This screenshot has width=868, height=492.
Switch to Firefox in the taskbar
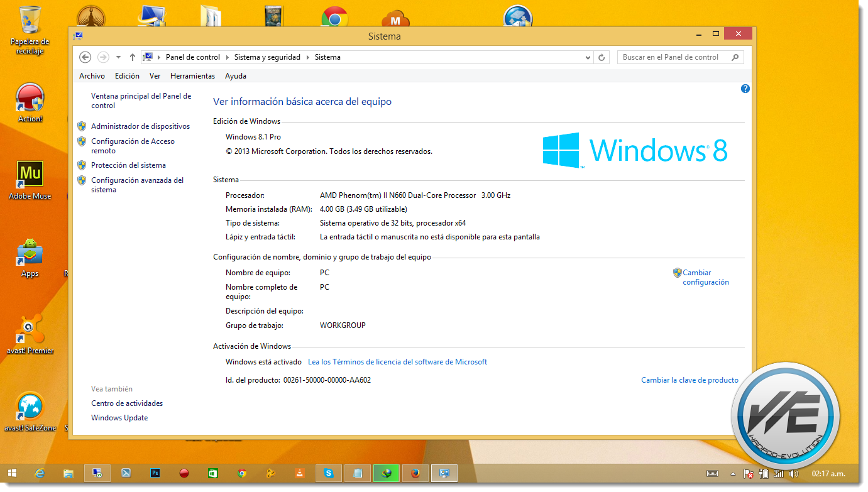415,473
